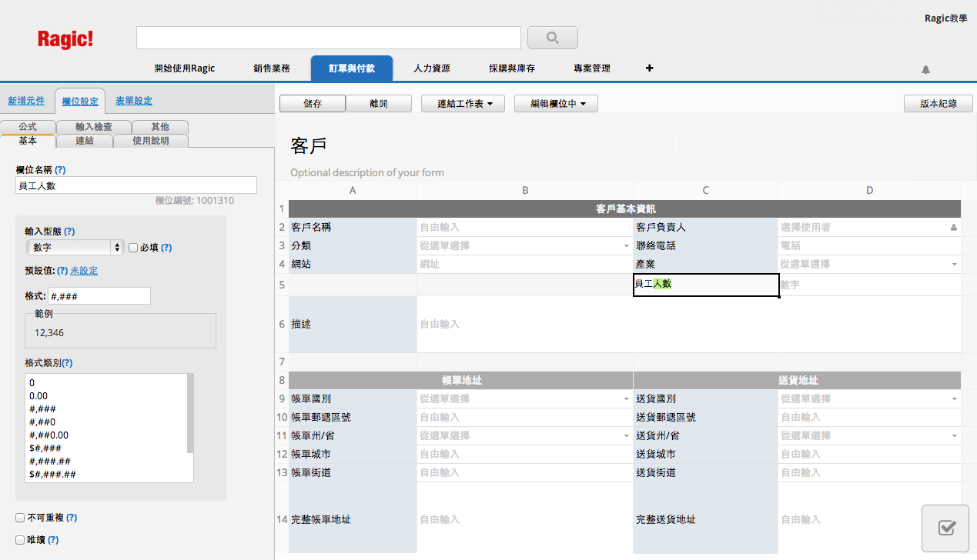The height and width of the screenshot is (560, 977).
Task: Open the 公式 sub-tab
Action: [x=28, y=127]
